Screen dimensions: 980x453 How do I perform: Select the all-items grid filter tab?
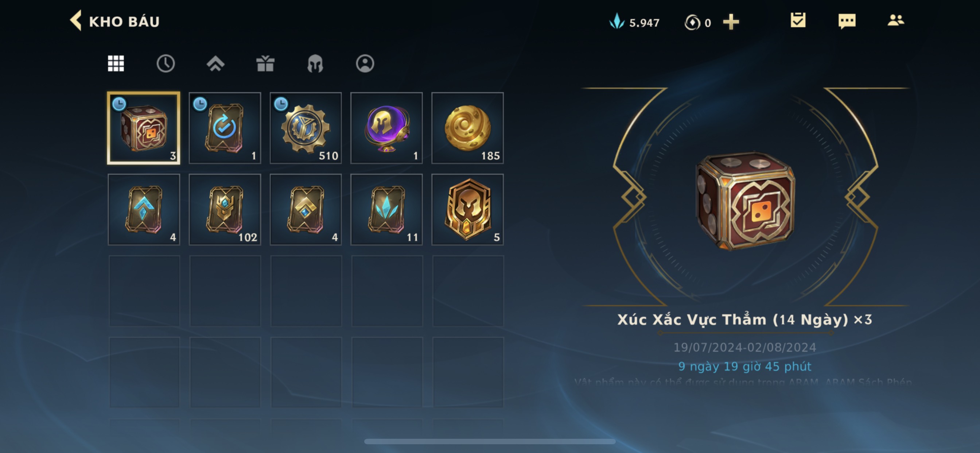[x=116, y=63]
